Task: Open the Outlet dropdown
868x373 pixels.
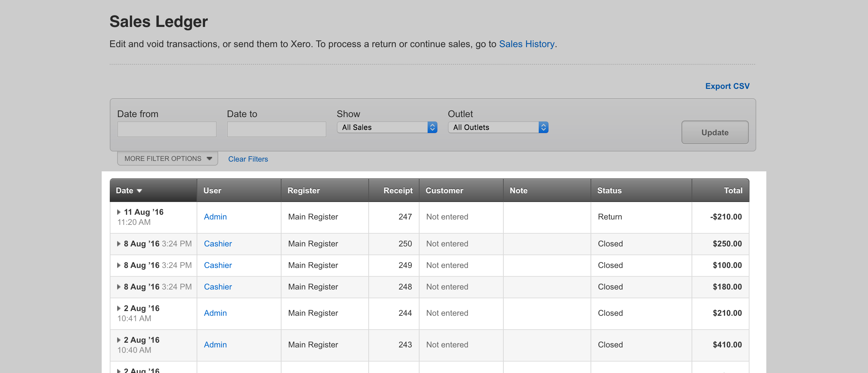Action: [498, 127]
